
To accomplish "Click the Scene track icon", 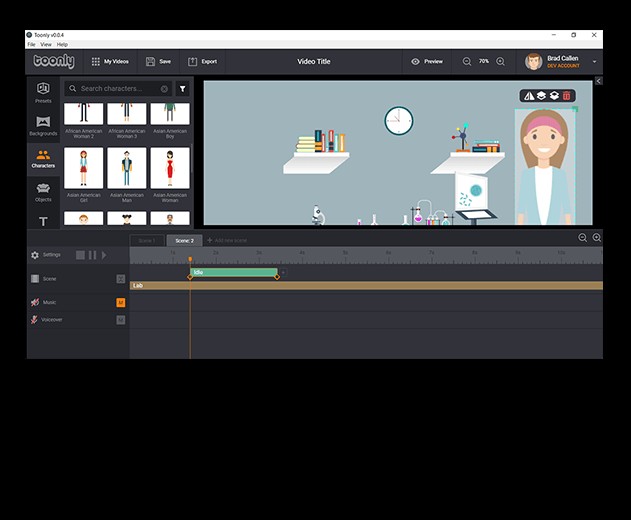I will 35,279.
